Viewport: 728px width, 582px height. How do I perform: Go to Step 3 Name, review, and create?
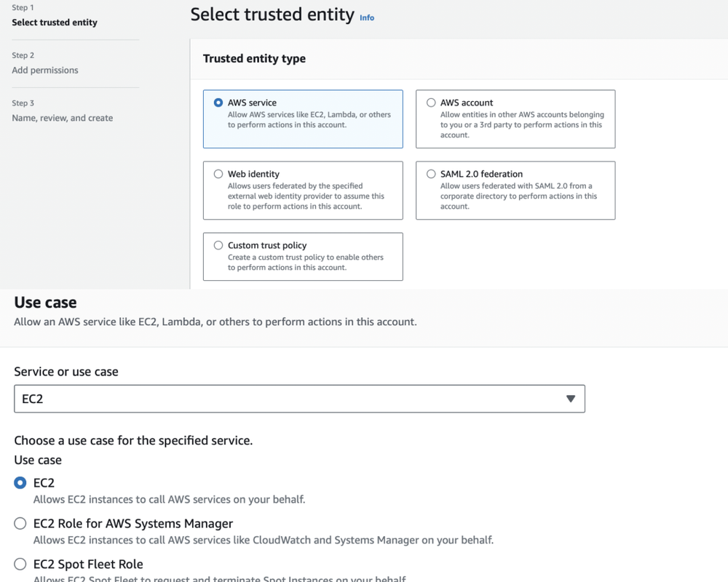pyautogui.click(x=62, y=118)
